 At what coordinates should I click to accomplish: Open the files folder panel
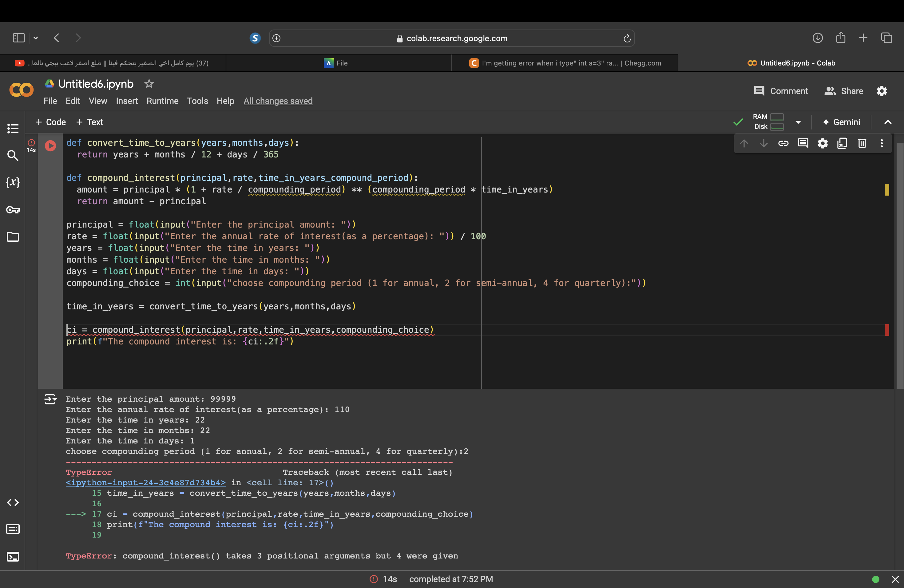(x=13, y=237)
